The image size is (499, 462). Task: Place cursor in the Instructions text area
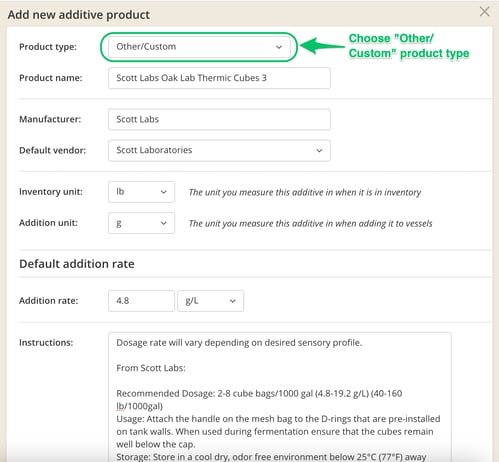[x=280, y=397]
